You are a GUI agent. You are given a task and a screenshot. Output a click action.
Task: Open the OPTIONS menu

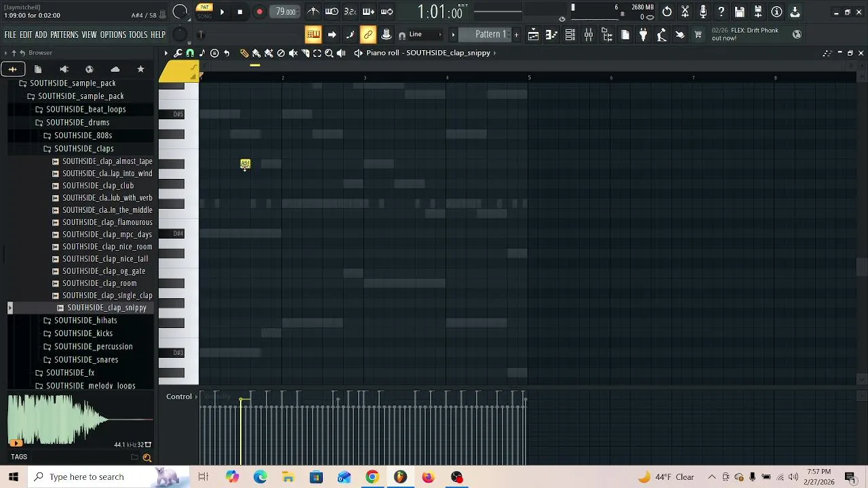click(x=113, y=35)
